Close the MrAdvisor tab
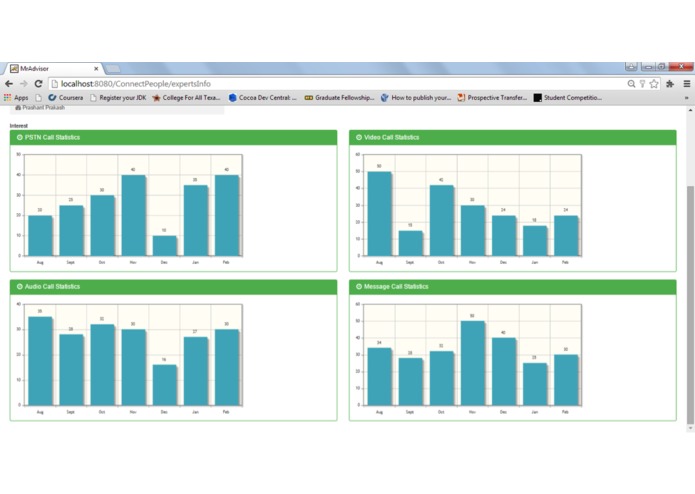The width and height of the screenshot is (695, 494). [x=96, y=69]
